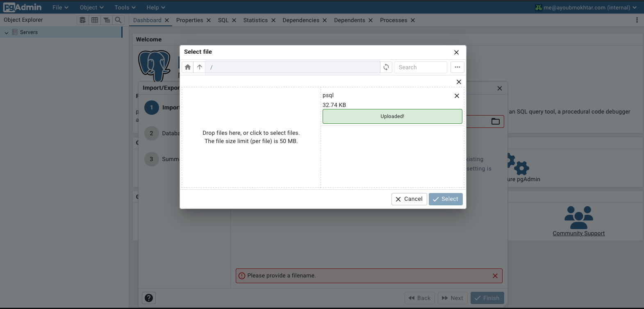The height and width of the screenshot is (309, 644).
Task: Select Servers in Object Explorer
Action: click(29, 32)
